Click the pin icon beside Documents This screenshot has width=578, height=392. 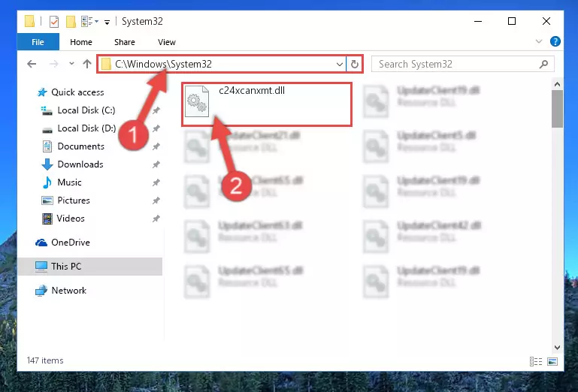pos(156,146)
